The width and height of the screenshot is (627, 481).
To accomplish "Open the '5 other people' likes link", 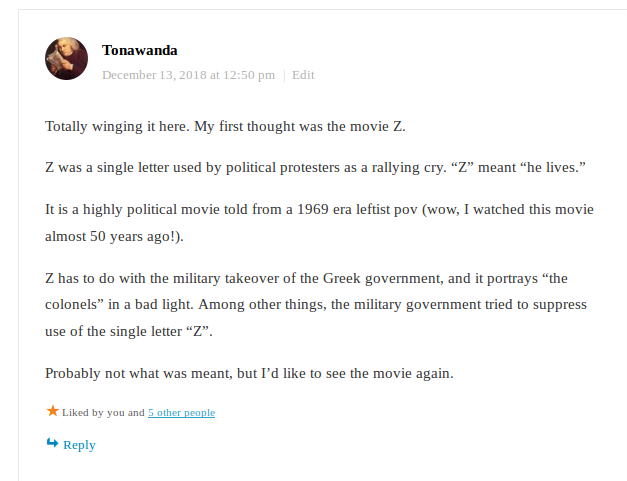I will click(x=182, y=413).
